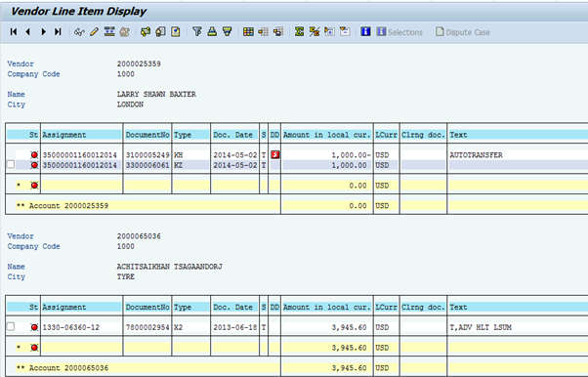Click the city value LONDON
The height and width of the screenshot is (377, 588).
coord(130,105)
